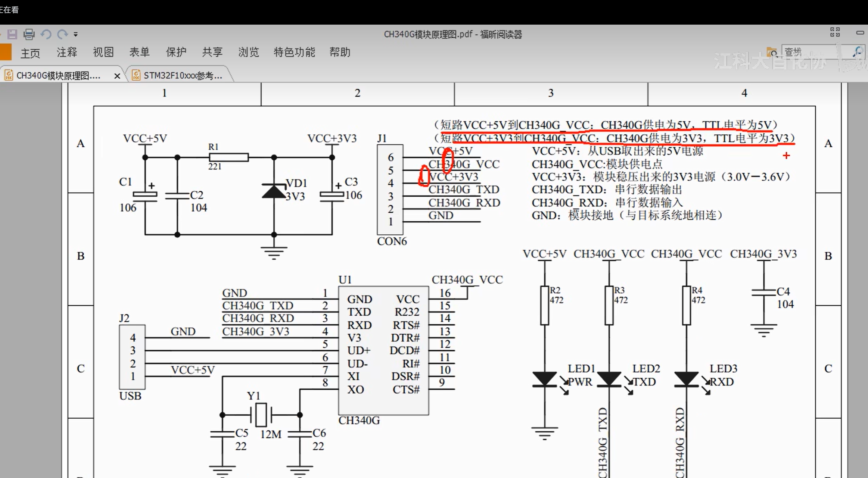Click the Redo arrow icon
The height and width of the screenshot is (478, 868).
point(62,34)
